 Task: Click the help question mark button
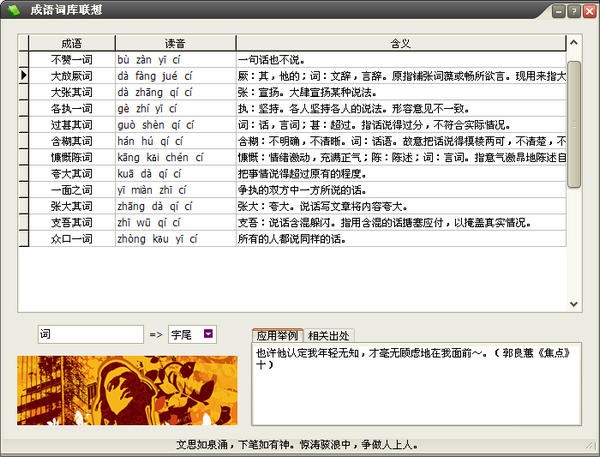[x=573, y=12]
